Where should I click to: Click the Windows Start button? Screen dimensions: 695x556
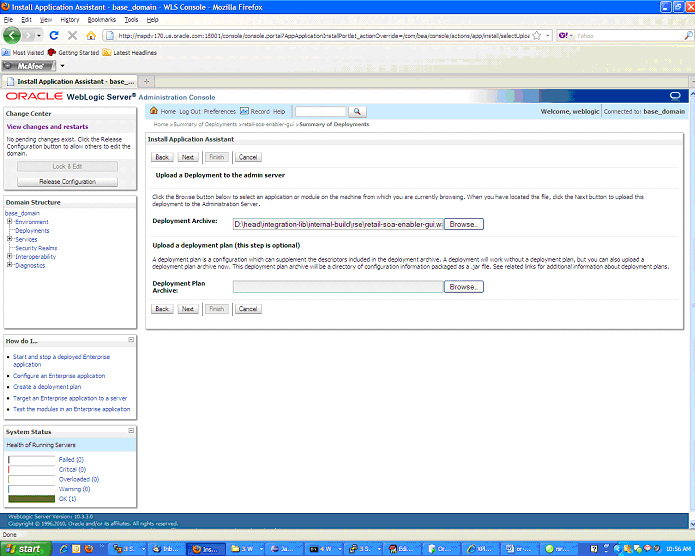tap(26, 549)
